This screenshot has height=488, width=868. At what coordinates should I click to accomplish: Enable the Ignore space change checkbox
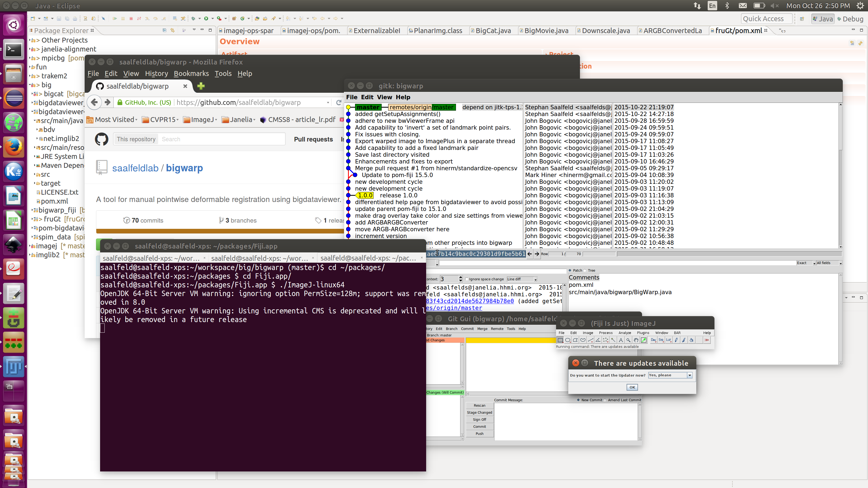(467, 279)
